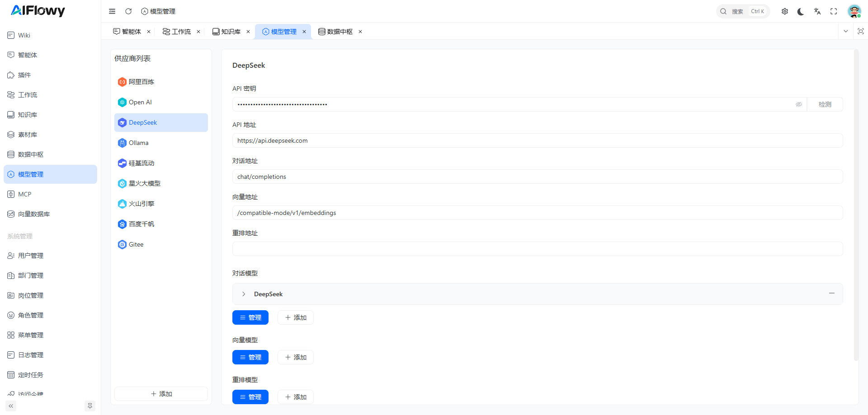
Task: Close the 模型管理 tab
Action: coord(304,32)
